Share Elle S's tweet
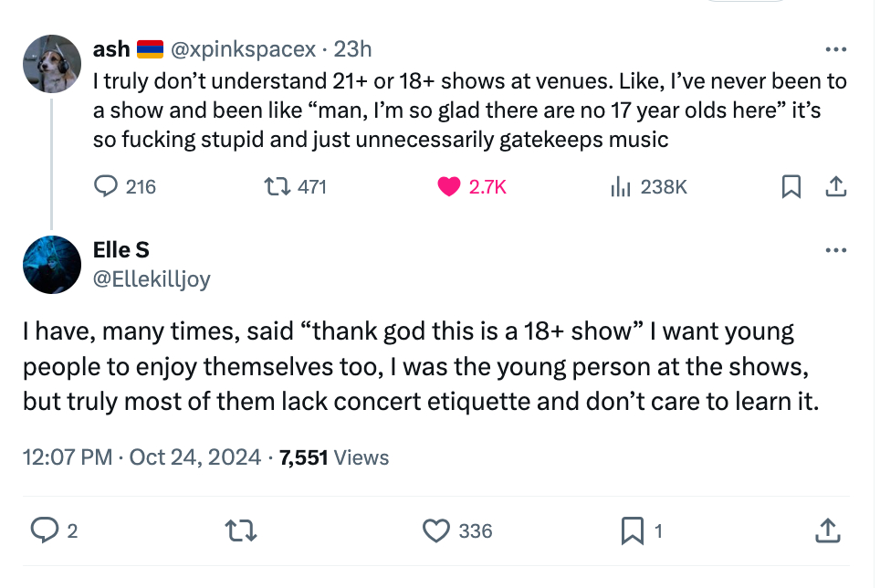This screenshot has height=588, width=880. (x=826, y=530)
